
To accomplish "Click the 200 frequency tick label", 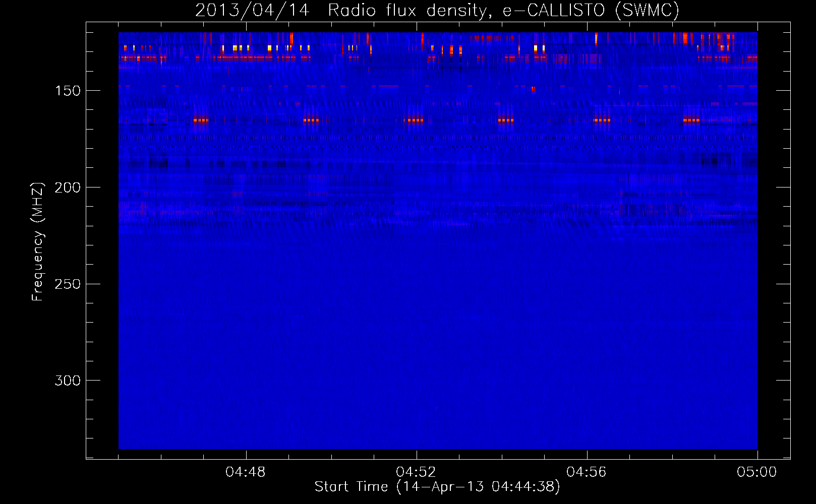I will tap(68, 187).
